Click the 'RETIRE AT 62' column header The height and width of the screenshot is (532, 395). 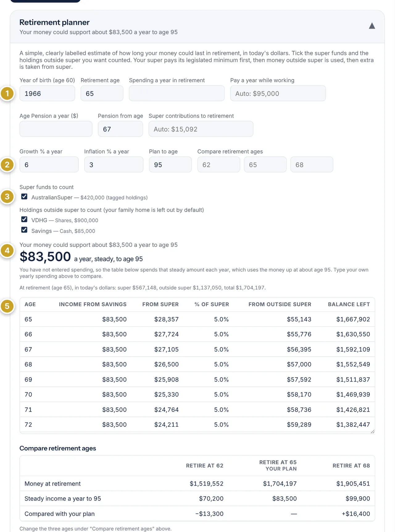(x=205, y=466)
